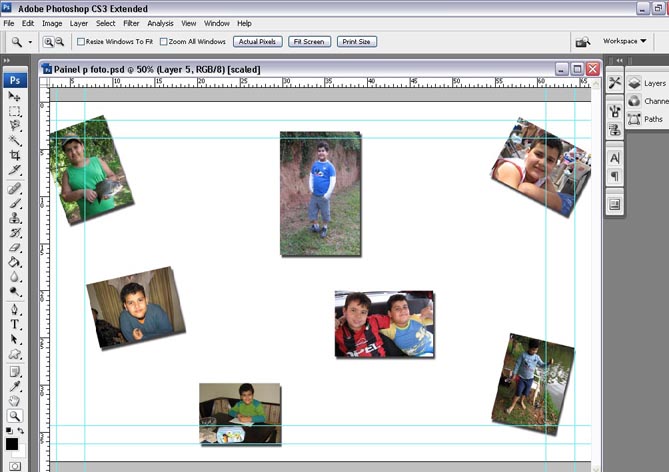This screenshot has width=669, height=472.
Task: Click the Actual Pixels button
Action: [258, 42]
